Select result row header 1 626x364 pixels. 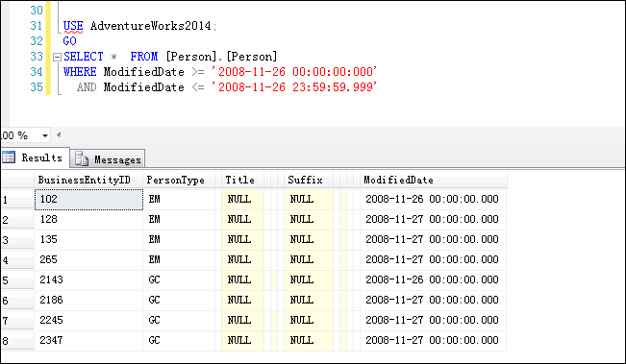point(17,200)
